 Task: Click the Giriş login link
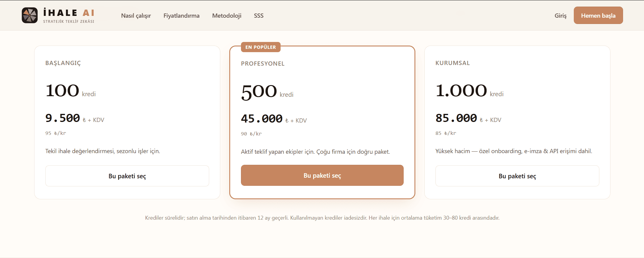coord(561,16)
